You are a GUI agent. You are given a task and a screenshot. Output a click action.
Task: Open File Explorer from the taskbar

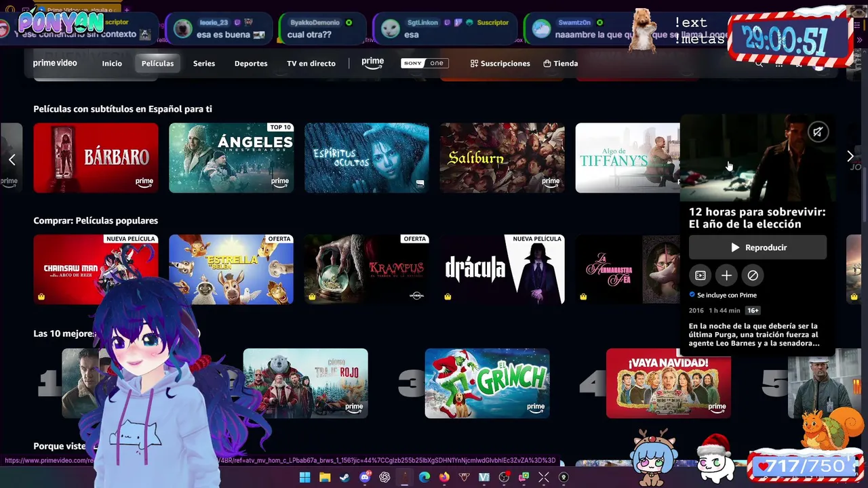tap(324, 477)
